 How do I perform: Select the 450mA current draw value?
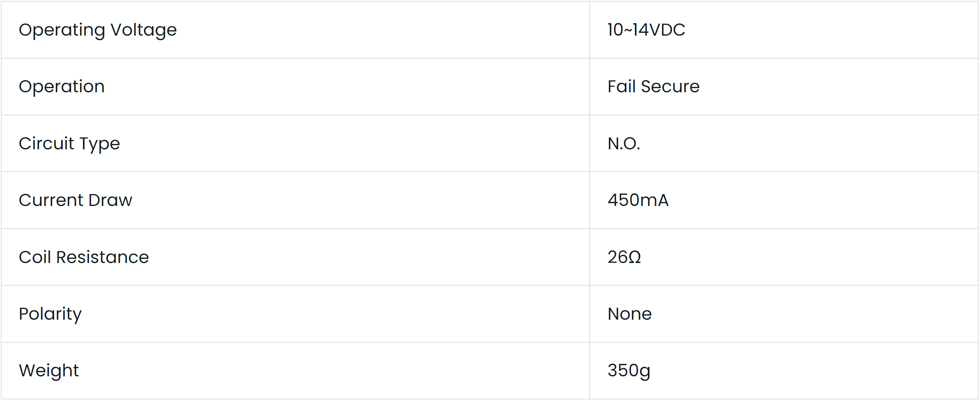pyautogui.click(x=638, y=200)
